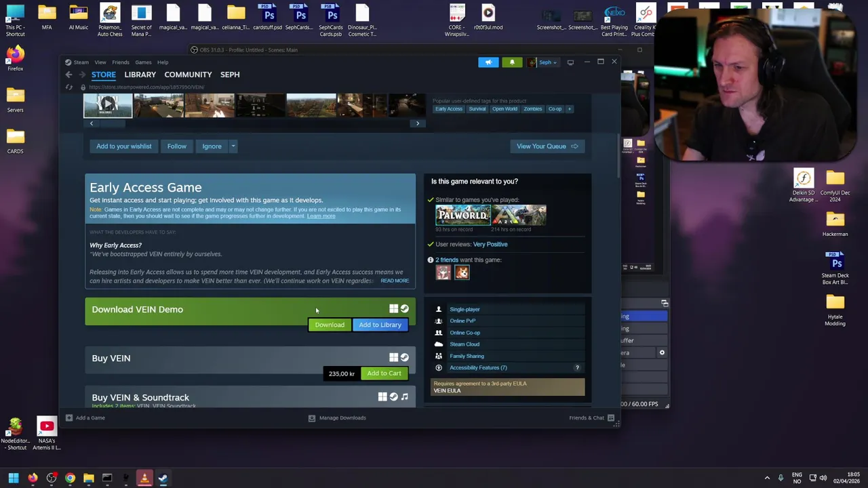Open the SEPH profile tab

coord(230,75)
